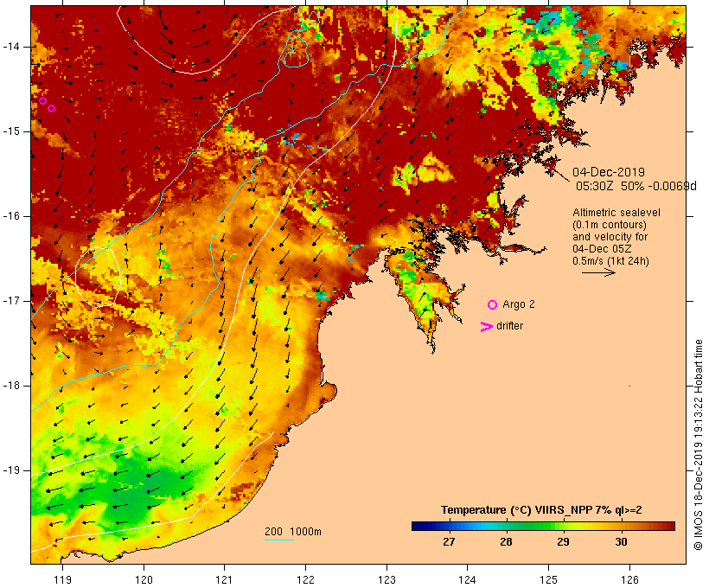
Task: Click the -16 latitude axis label
Action: [10, 216]
